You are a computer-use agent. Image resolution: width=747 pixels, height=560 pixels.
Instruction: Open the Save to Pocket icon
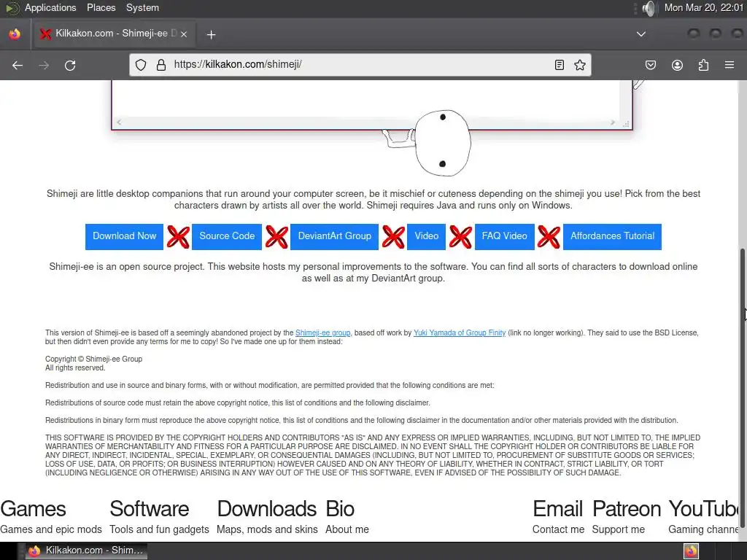pyautogui.click(x=650, y=65)
